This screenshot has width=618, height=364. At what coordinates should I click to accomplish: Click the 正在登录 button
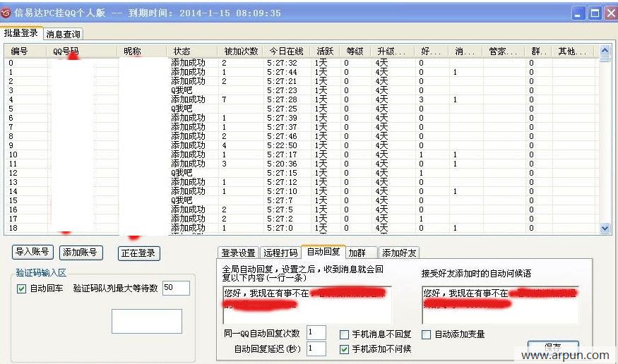click(x=138, y=253)
